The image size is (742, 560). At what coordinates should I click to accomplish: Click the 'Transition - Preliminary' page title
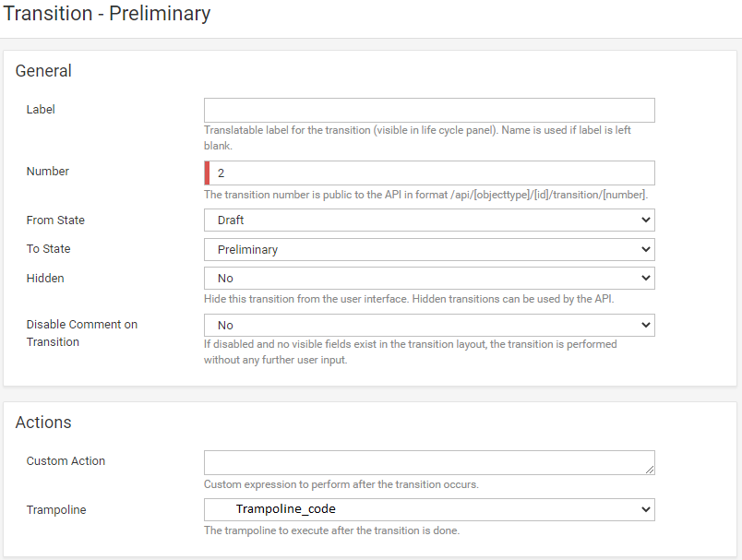(x=107, y=14)
